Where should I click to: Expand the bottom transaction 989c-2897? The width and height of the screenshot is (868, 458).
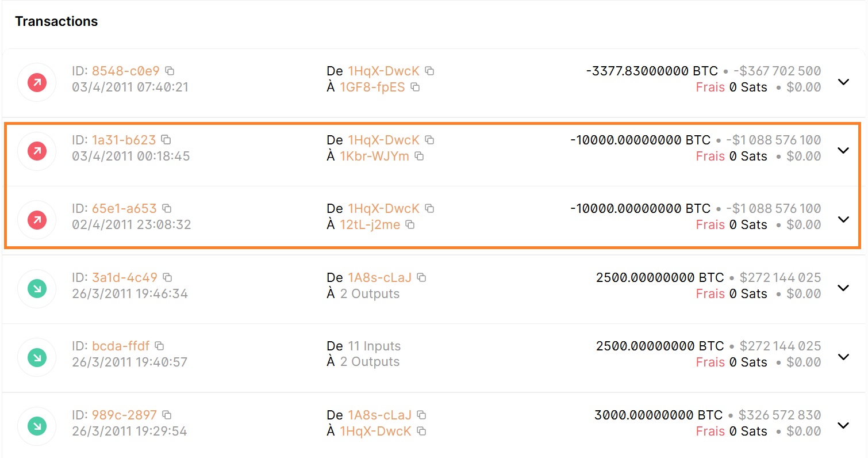tap(843, 426)
